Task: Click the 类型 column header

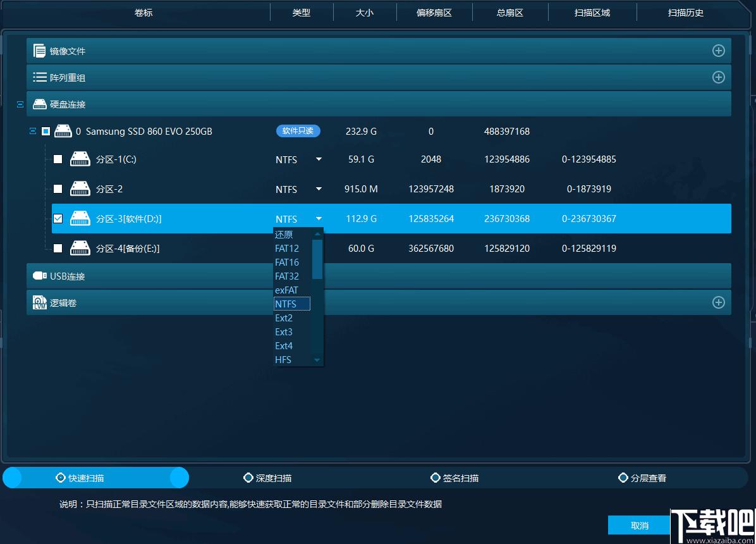Action: (x=301, y=13)
